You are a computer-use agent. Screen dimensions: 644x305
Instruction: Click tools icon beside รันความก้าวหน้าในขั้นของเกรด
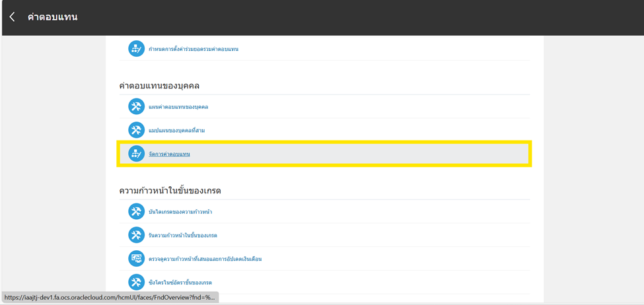(136, 235)
